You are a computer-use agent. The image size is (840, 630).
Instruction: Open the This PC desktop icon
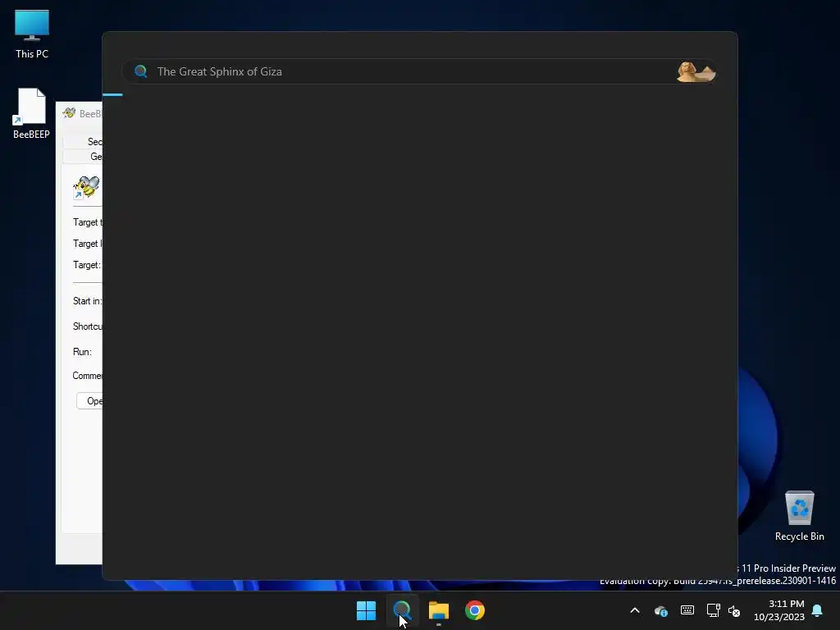coord(32,34)
